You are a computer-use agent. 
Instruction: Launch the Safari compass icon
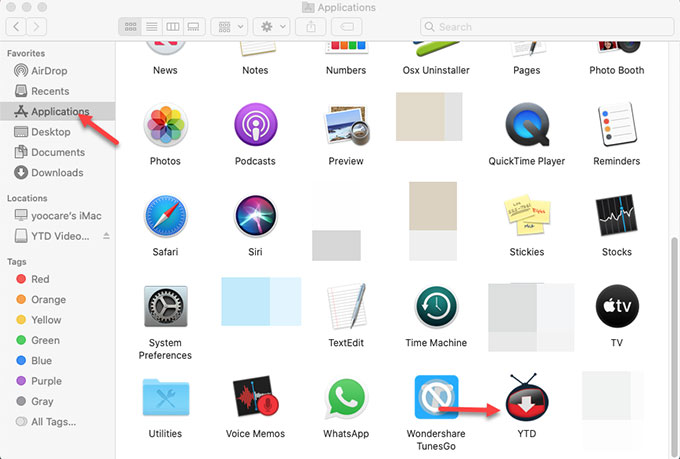point(165,216)
